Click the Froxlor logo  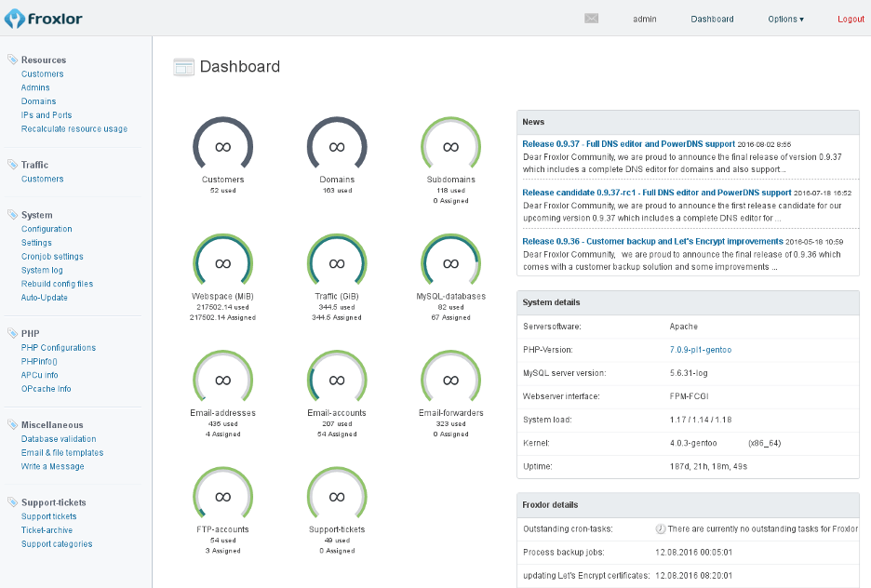(44, 19)
